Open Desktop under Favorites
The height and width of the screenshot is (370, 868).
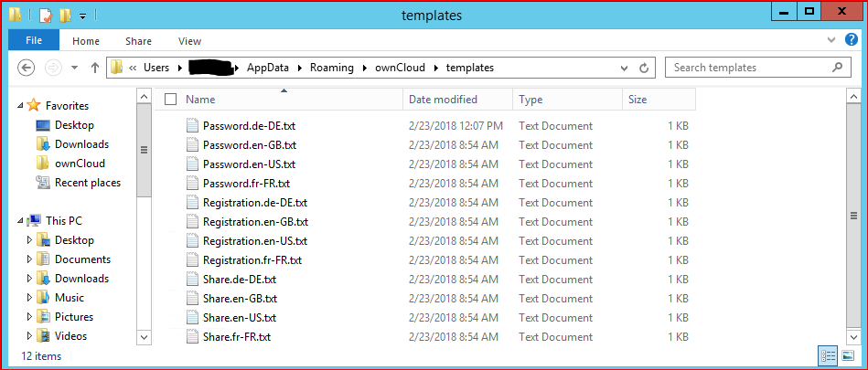(x=73, y=125)
